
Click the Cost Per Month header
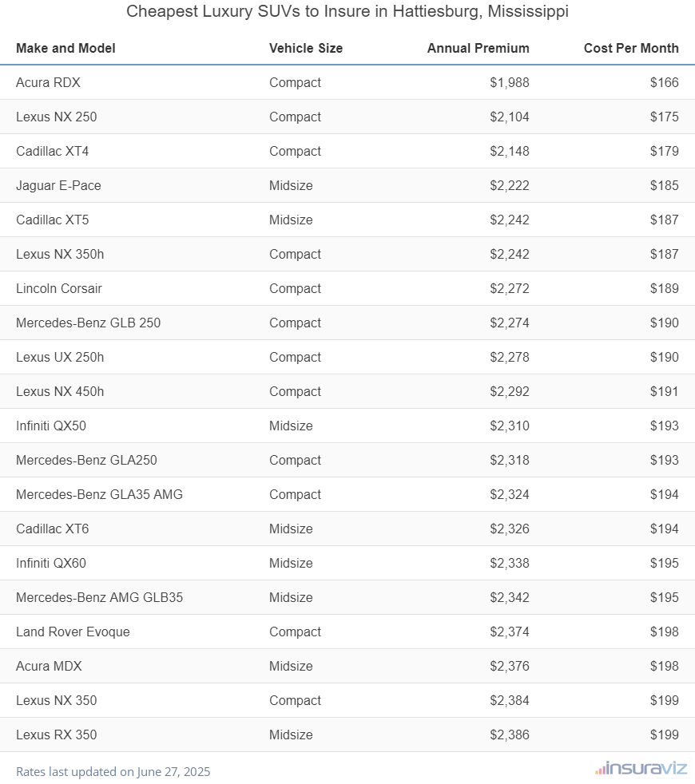[631, 48]
